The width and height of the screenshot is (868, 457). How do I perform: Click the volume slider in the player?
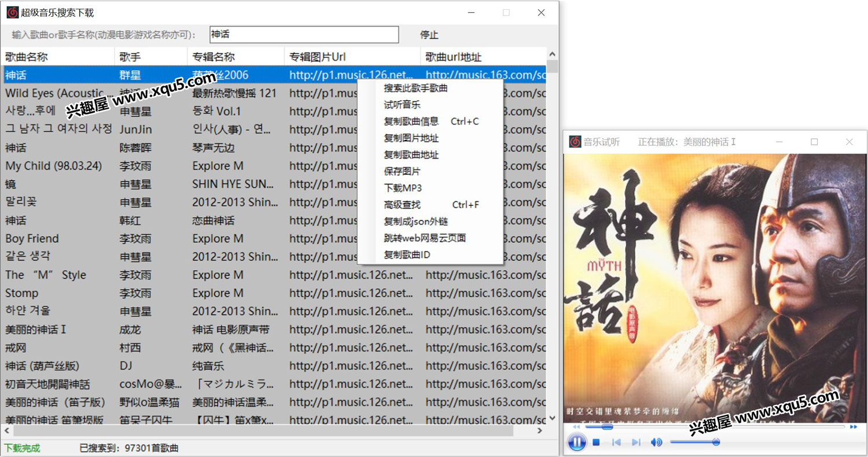(694, 443)
